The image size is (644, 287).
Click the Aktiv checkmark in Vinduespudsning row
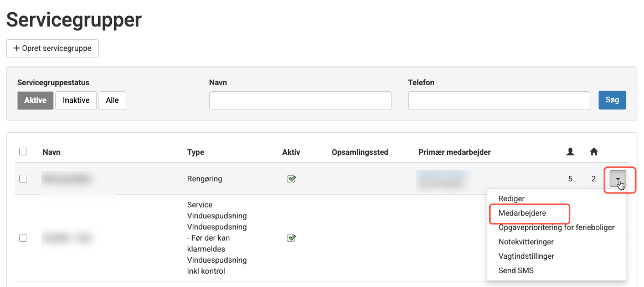[291, 238]
